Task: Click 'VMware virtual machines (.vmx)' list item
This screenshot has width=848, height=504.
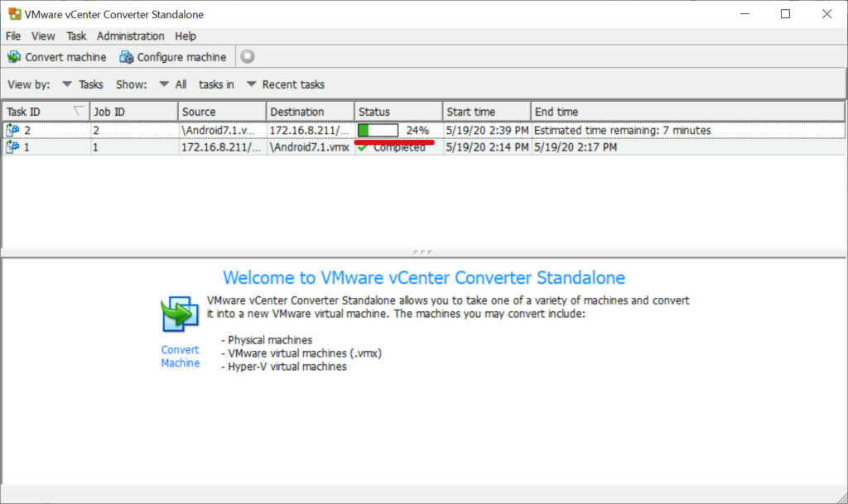Action: pos(305,353)
